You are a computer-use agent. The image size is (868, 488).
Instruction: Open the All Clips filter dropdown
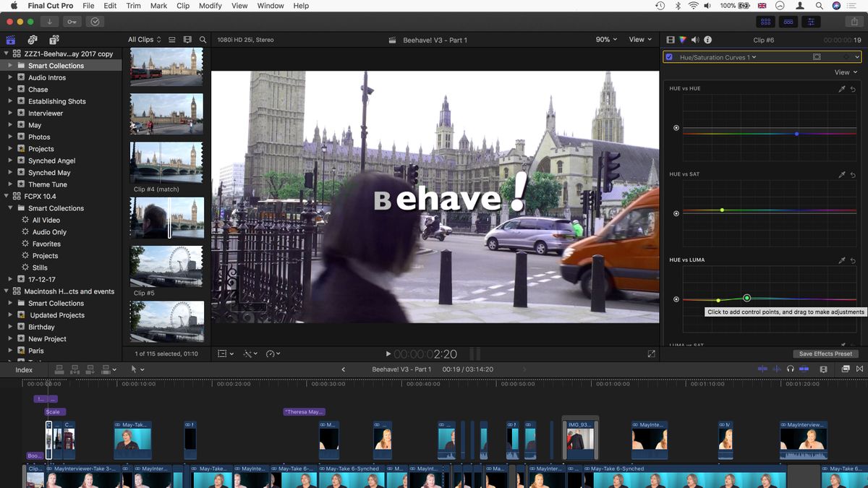[x=142, y=39]
